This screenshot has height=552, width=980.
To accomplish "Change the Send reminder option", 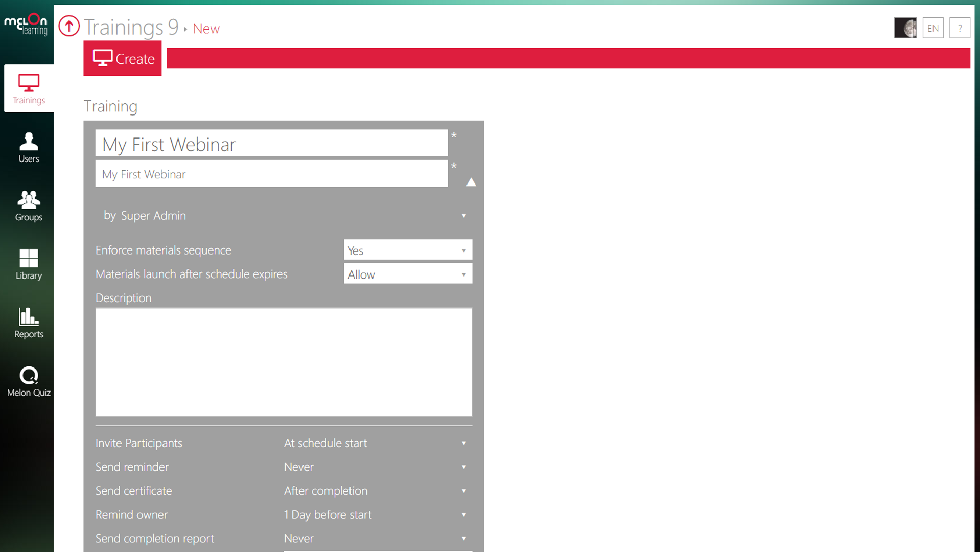I will [x=377, y=467].
